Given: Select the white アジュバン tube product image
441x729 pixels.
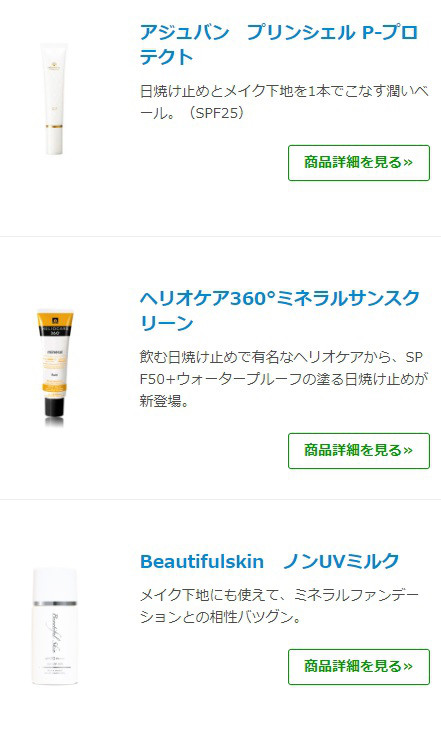Looking at the screenshot, I should pyautogui.click(x=54, y=99).
